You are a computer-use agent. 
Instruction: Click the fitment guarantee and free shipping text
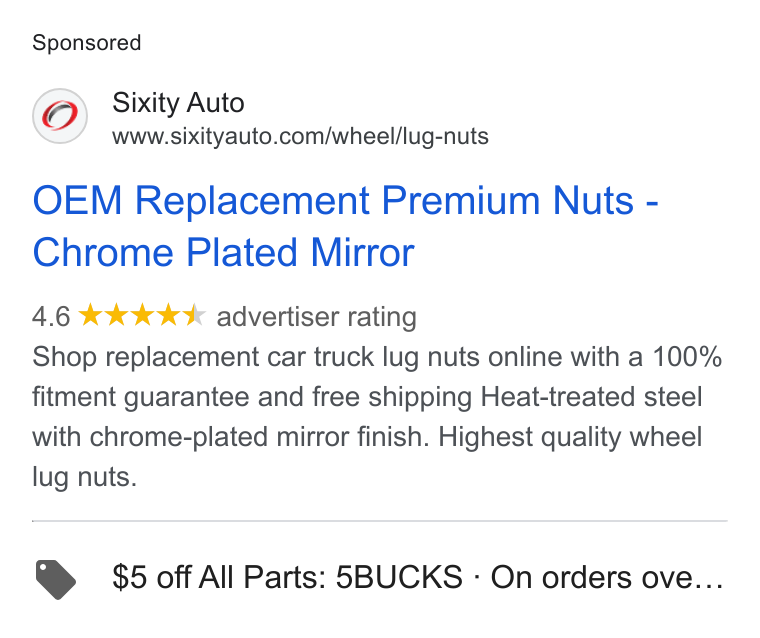click(252, 397)
